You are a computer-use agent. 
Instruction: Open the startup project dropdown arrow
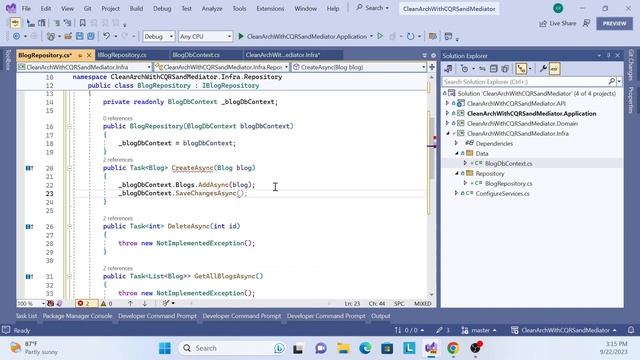371,36
